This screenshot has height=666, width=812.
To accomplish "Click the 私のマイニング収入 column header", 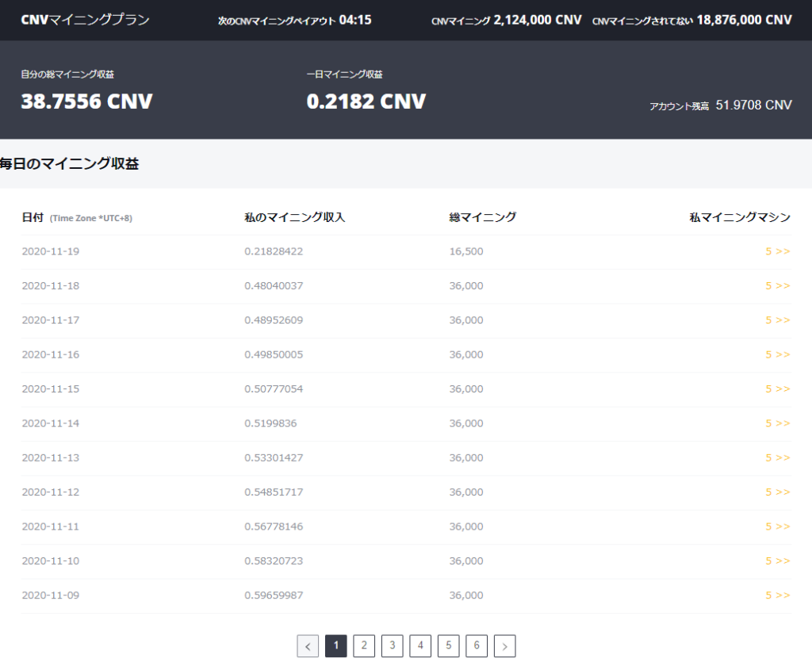I will click(x=295, y=217).
